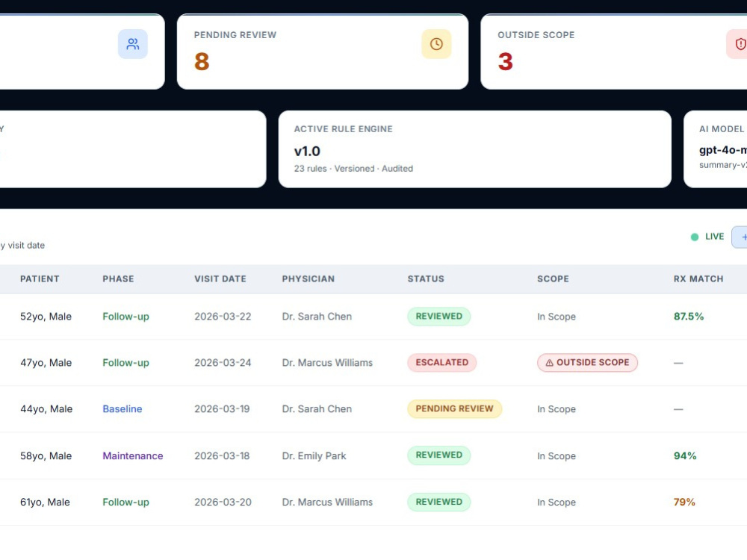Click the 94% RX match value
The image size is (747, 560).
pyautogui.click(x=685, y=455)
